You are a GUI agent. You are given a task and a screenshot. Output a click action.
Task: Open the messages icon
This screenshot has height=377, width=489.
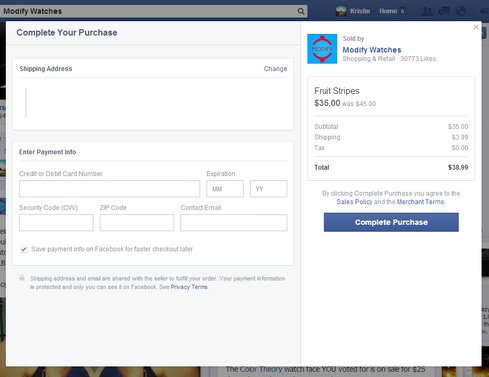point(444,11)
